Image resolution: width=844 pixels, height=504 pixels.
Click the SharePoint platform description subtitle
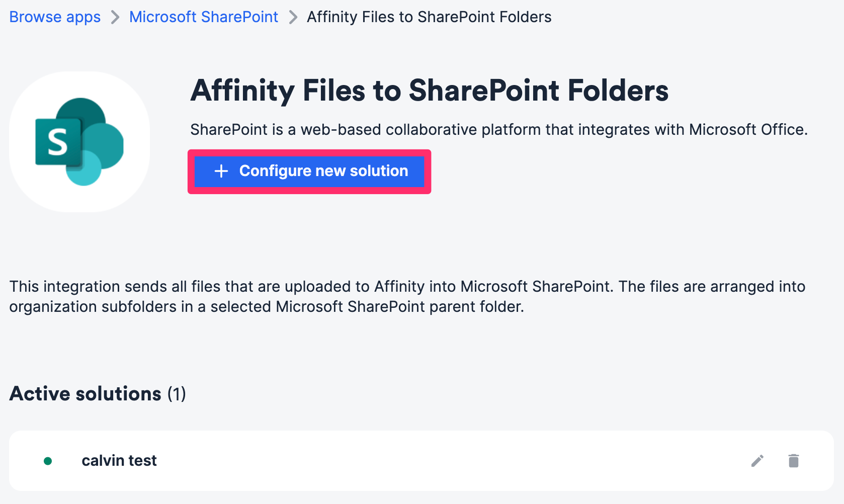tap(498, 129)
